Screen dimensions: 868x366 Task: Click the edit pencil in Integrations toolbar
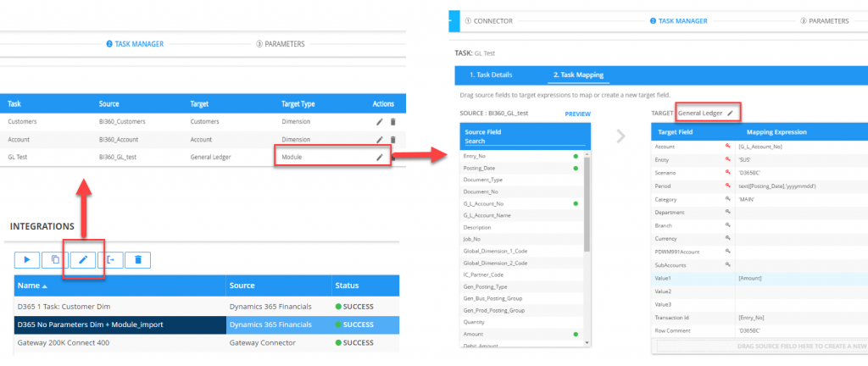(x=83, y=259)
